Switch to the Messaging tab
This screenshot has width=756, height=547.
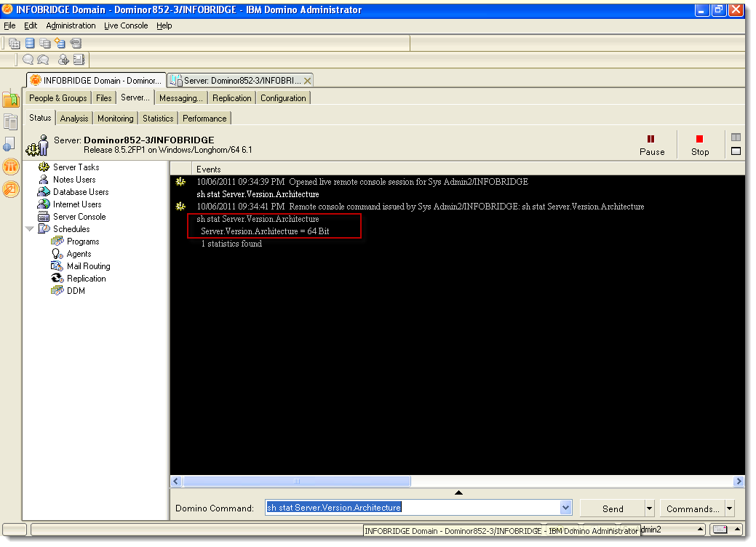pyautogui.click(x=180, y=97)
